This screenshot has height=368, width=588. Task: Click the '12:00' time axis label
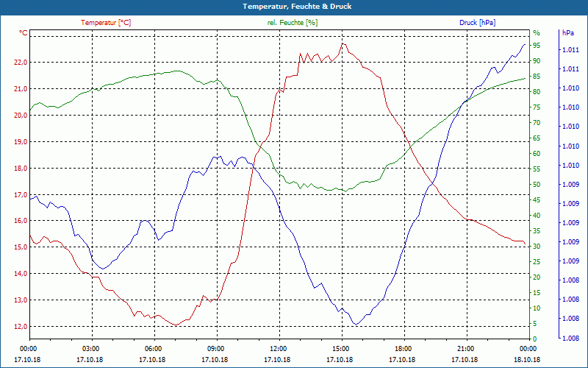pos(278,349)
